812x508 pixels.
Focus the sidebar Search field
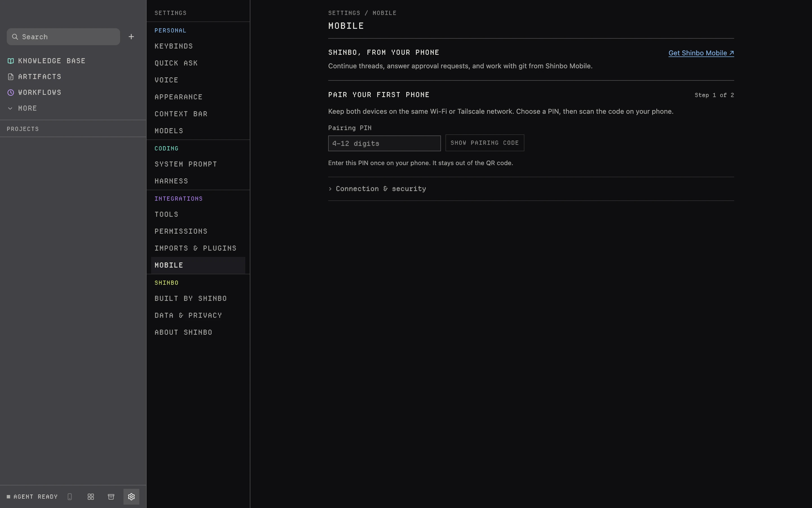tap(63, 37)
